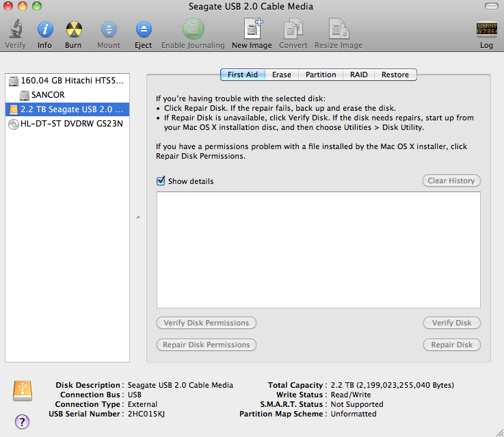
Task: Click the Mount toolbar icon
Action: (109, 29)
